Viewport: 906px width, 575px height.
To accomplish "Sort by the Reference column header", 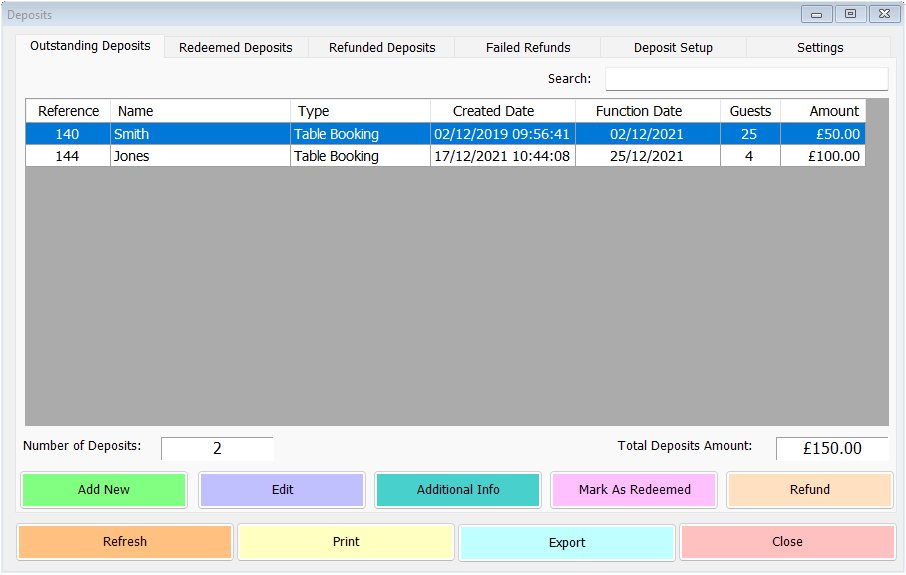I will [68, 111].
